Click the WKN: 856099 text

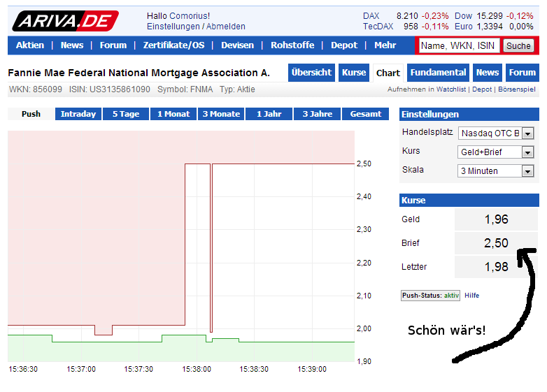35,89
